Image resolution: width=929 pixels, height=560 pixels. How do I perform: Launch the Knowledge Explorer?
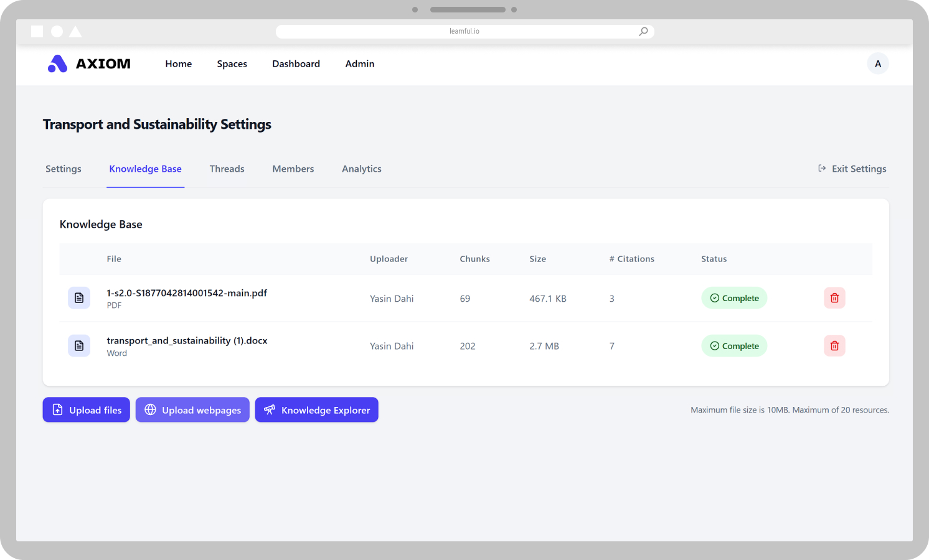(316, 410)
